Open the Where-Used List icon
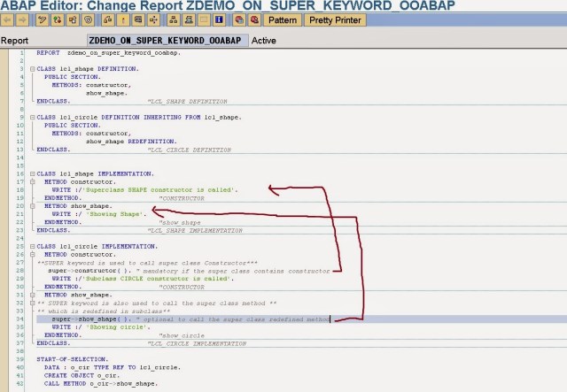Image resolution: width=567 pixels, height=392 pixels. pos(153,19)
